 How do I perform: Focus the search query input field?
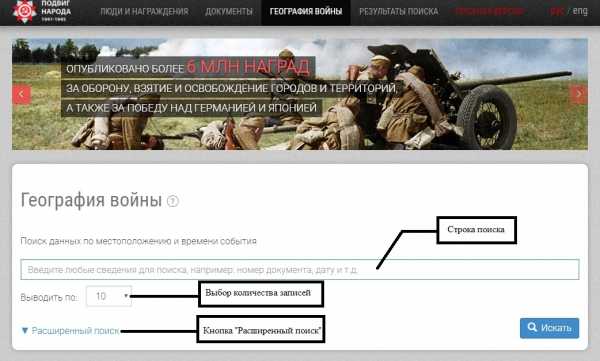click(x=300, y=270)
